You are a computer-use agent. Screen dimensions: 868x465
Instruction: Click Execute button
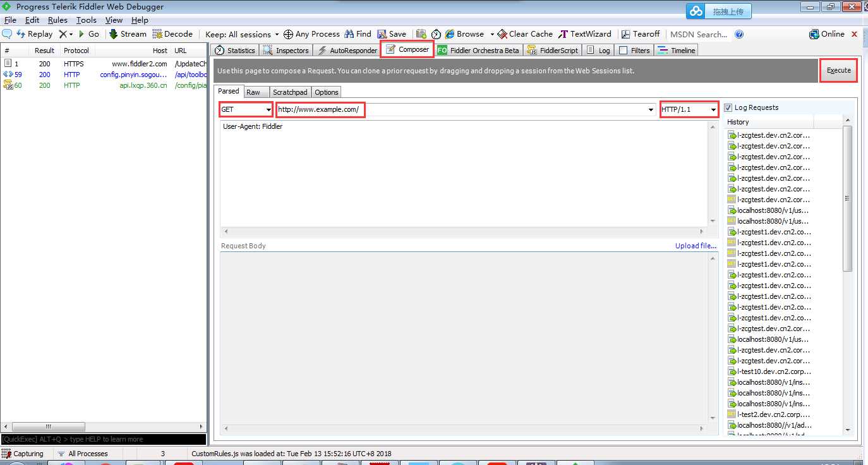pyautogui.click(x=838, y=70)
